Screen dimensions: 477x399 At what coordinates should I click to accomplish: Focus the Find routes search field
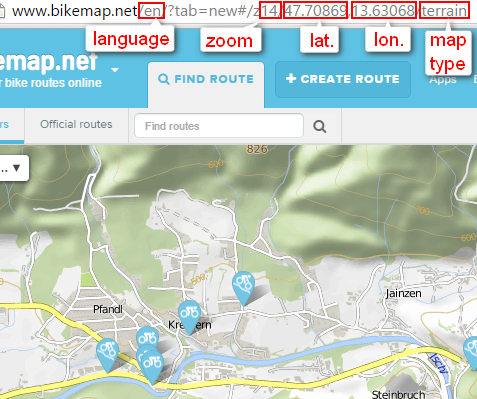pos(219,126)
